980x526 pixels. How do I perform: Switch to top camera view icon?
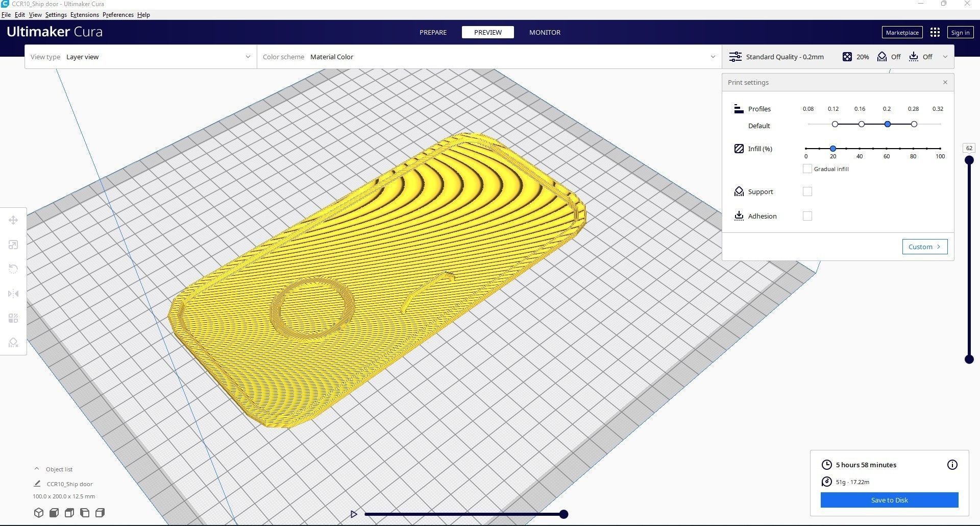(x=69, y=513)
